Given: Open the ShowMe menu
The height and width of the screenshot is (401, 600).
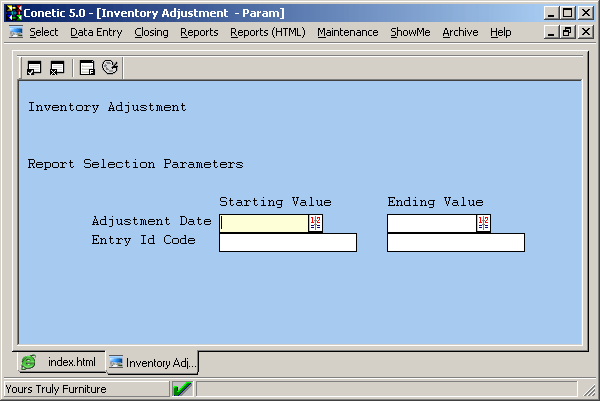Looking at the screenshot, I should (x=410, y=32).
